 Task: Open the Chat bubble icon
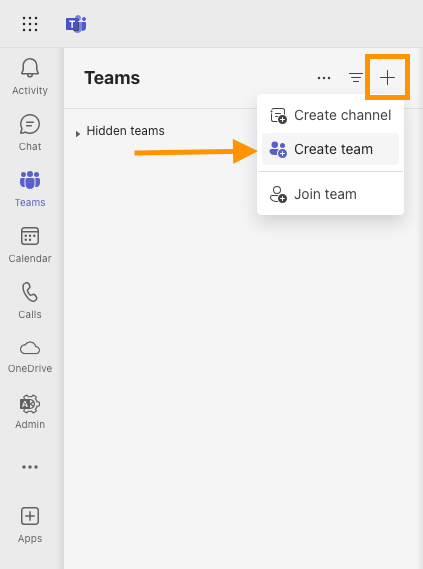click(x=30, y=124)
